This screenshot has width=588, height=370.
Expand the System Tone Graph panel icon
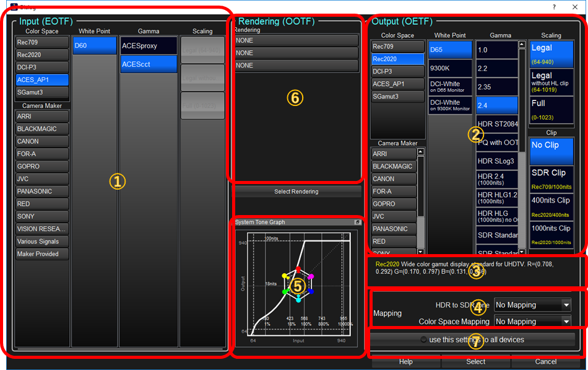[357, 222]
